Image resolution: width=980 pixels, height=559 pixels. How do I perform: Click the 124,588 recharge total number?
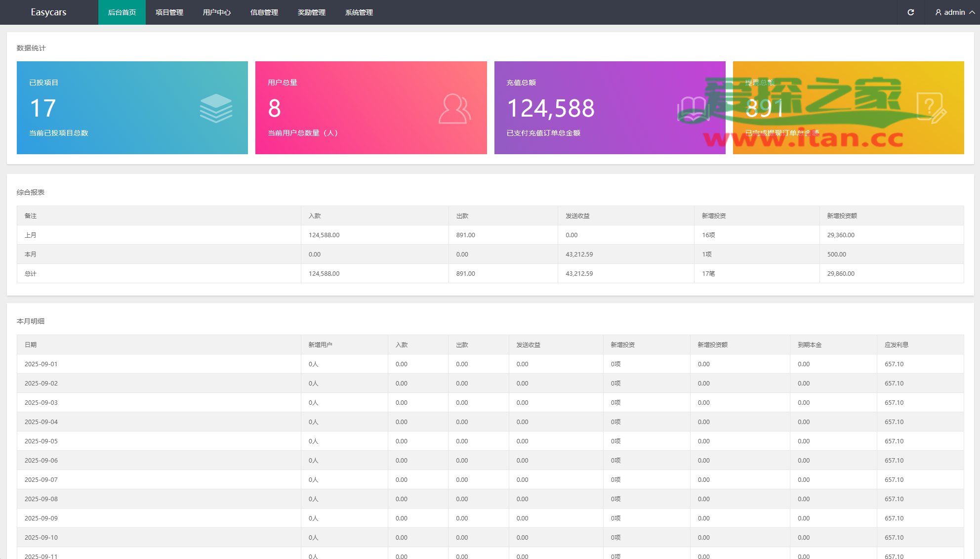[551, 108]
